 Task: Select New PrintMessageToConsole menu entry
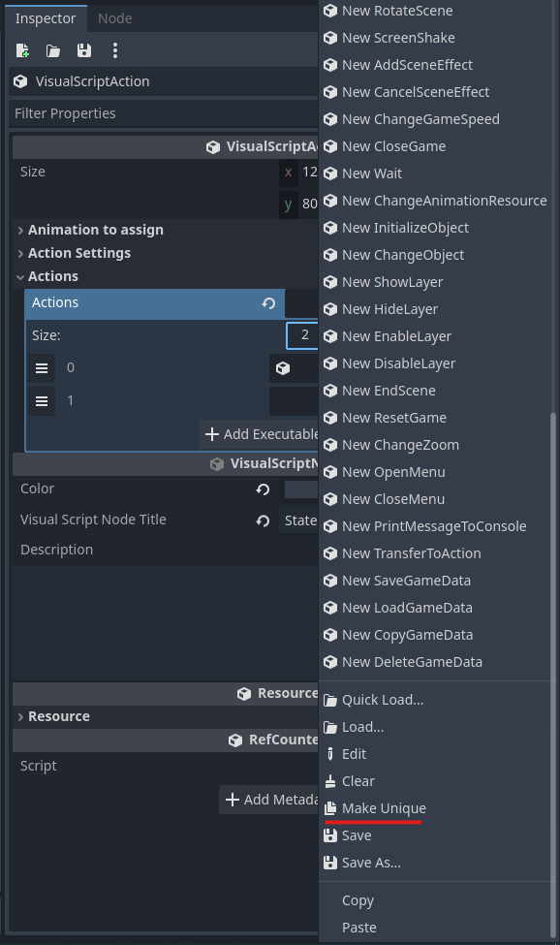[x=435, y=526]
